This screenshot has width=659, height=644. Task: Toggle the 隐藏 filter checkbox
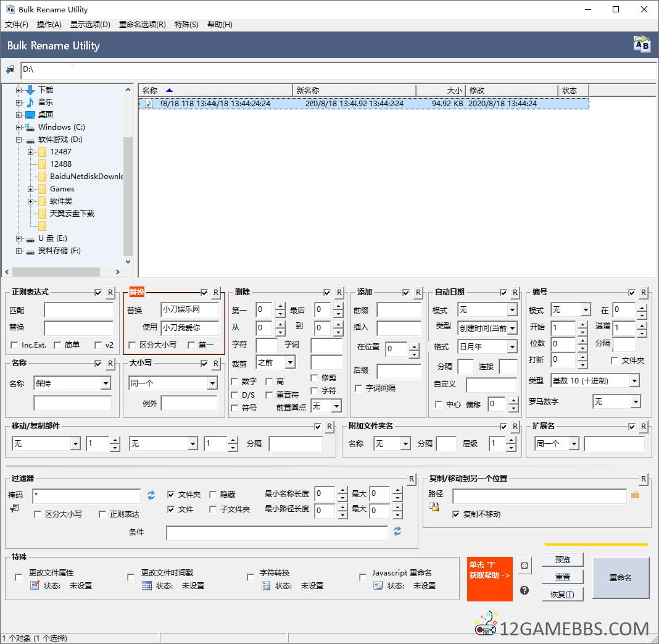213,494
